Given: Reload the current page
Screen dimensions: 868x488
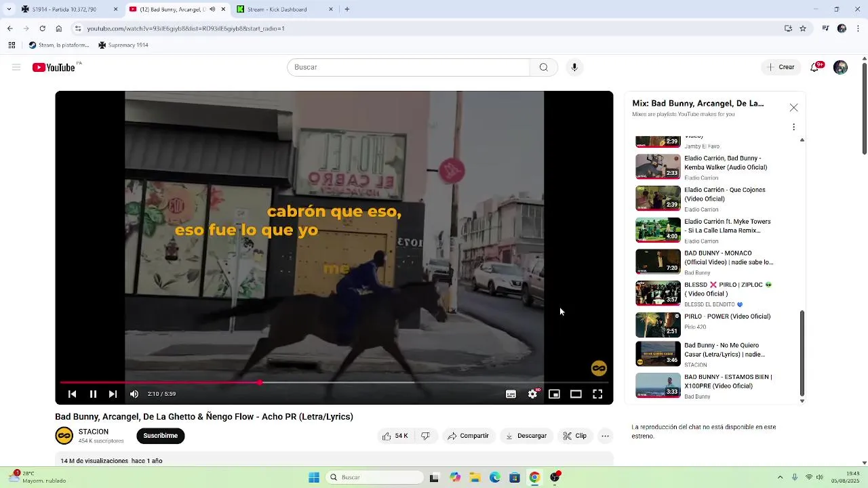Looking at the screenshot, I should [42, 28].
